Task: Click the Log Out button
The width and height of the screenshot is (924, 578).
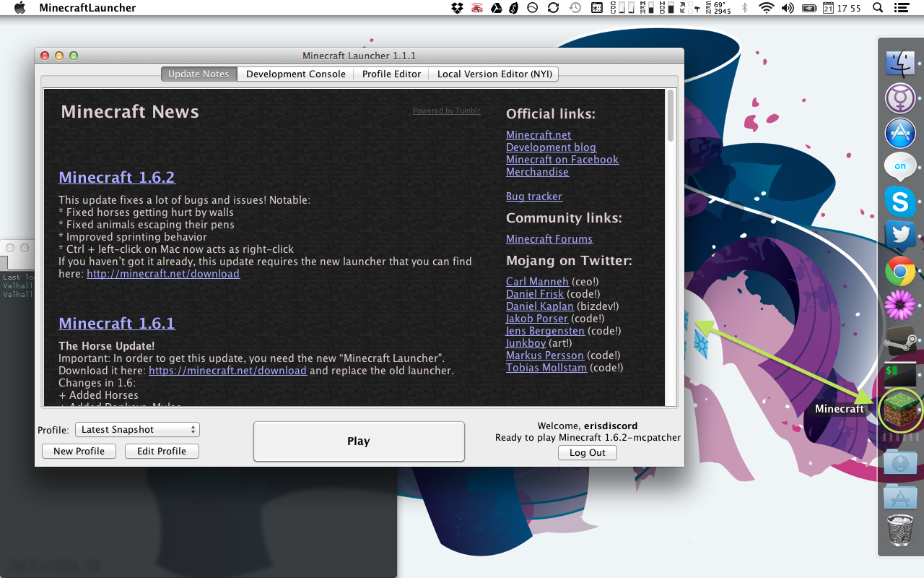Action: click(x=587, y=453)
